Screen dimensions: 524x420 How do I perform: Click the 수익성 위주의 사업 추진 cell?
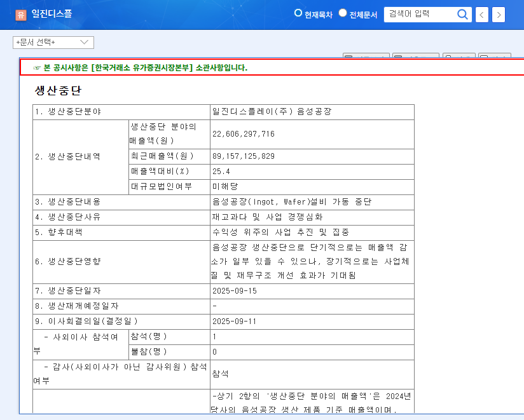[280, 232]
